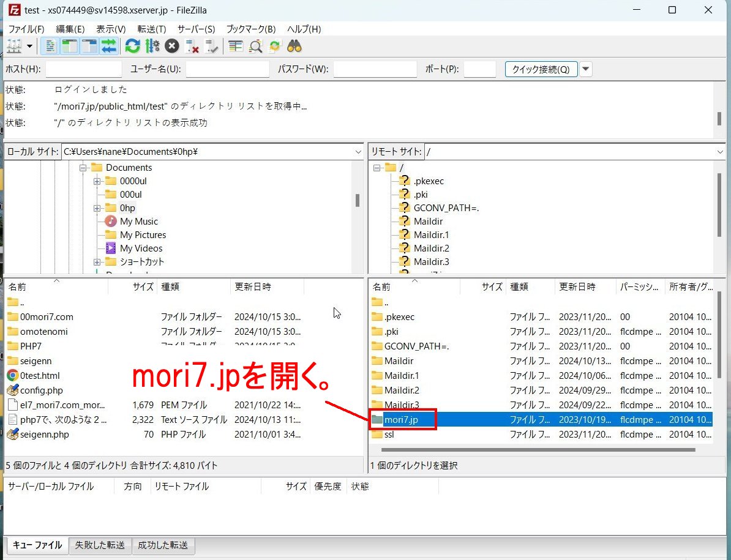Open the ブックマーク(B) menu
The height and width of the screenshot is (560, 731).
[x=251, y=29]
